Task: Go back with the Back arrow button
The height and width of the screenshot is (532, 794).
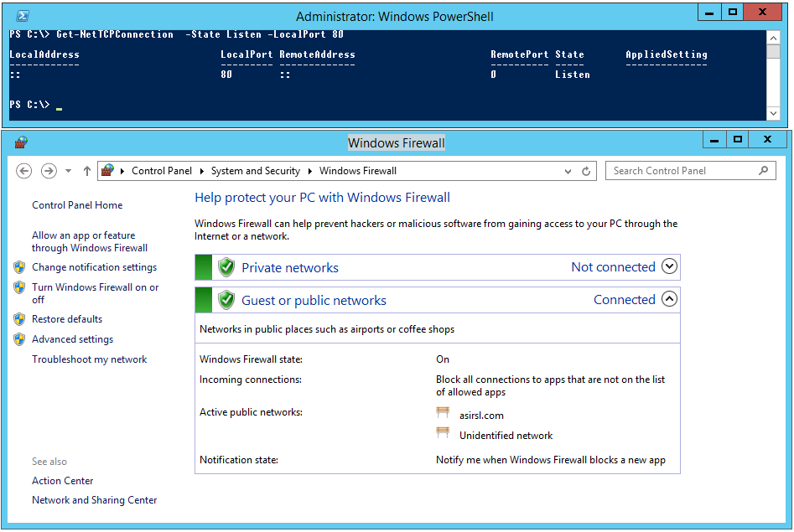Action: pyautogui.click(x=23, y=171)
